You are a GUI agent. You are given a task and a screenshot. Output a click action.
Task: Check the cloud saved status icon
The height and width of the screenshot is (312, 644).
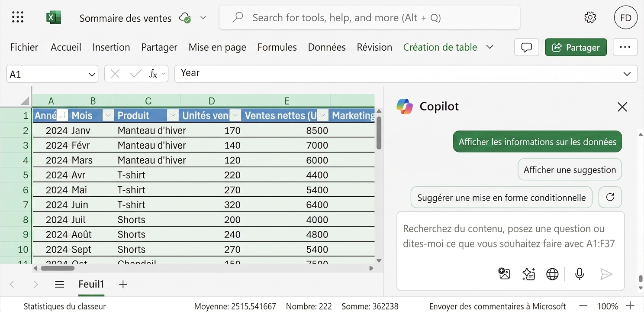(185, 18)
